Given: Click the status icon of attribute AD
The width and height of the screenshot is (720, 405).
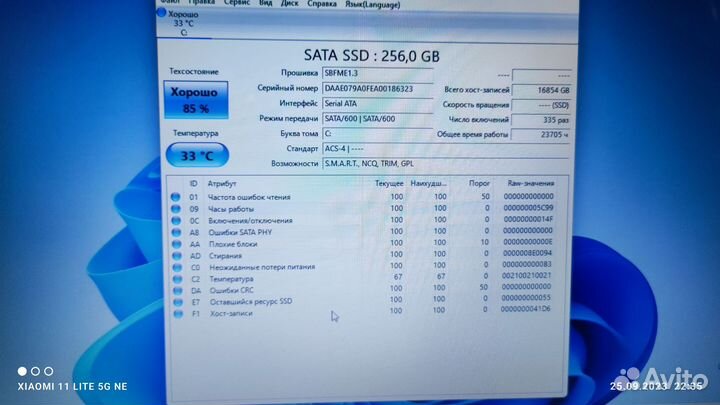Looking at the screenshot, I should point(177,256).
